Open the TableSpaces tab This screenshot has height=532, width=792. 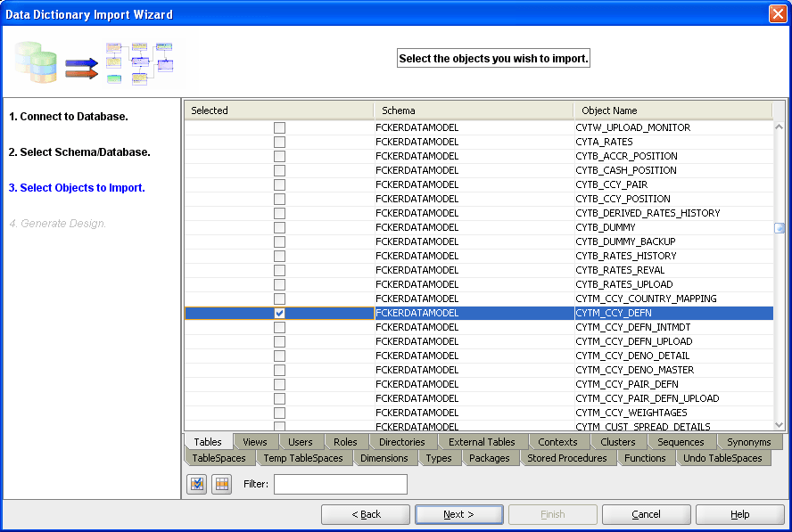219,458
